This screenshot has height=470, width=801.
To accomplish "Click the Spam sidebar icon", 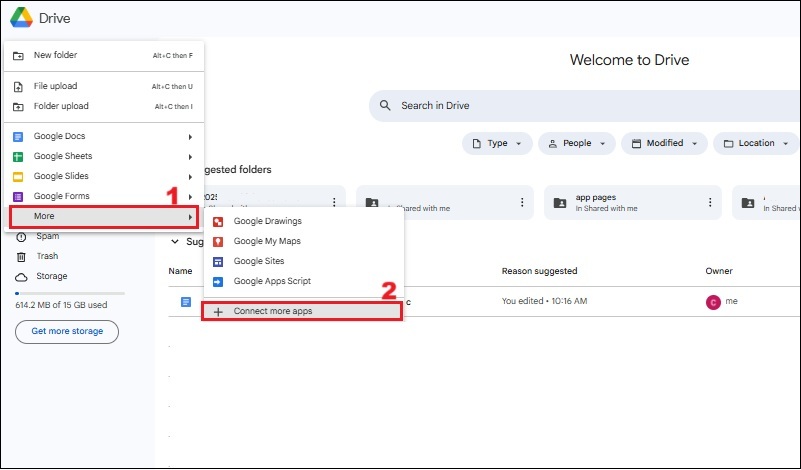I will tap(21, 237).
